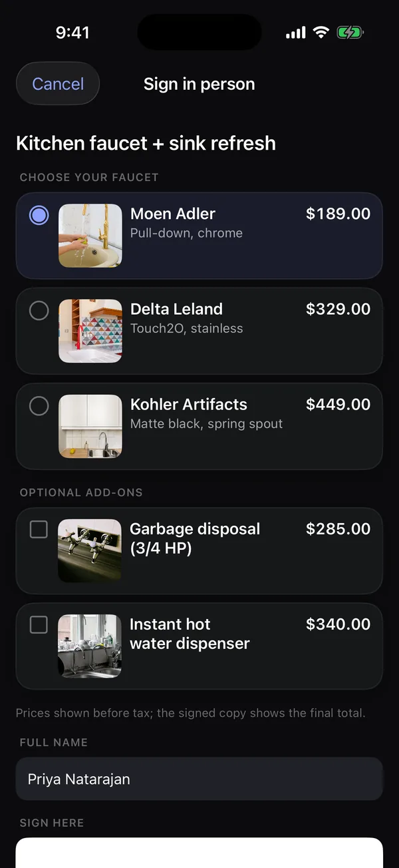Viewport: 399px width, 868px height.
Task: Tap the Sign in person title
Action: pos(199,84)
